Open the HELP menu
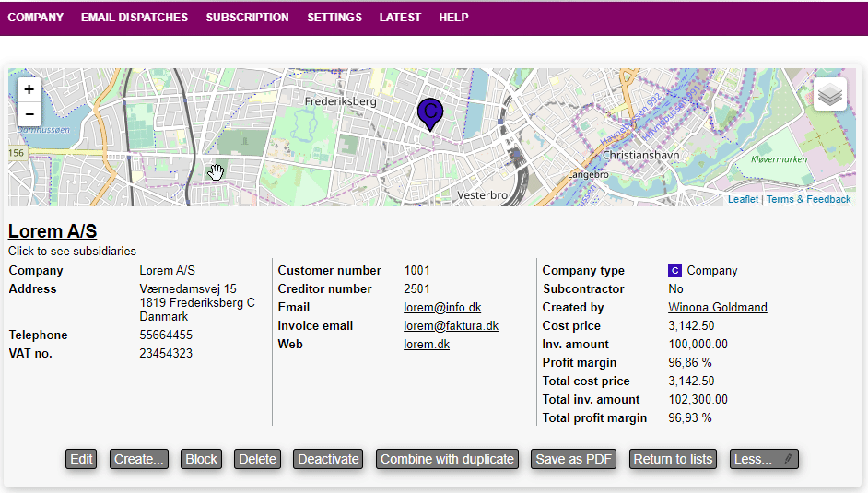The image size is (868, 493). 453,18
